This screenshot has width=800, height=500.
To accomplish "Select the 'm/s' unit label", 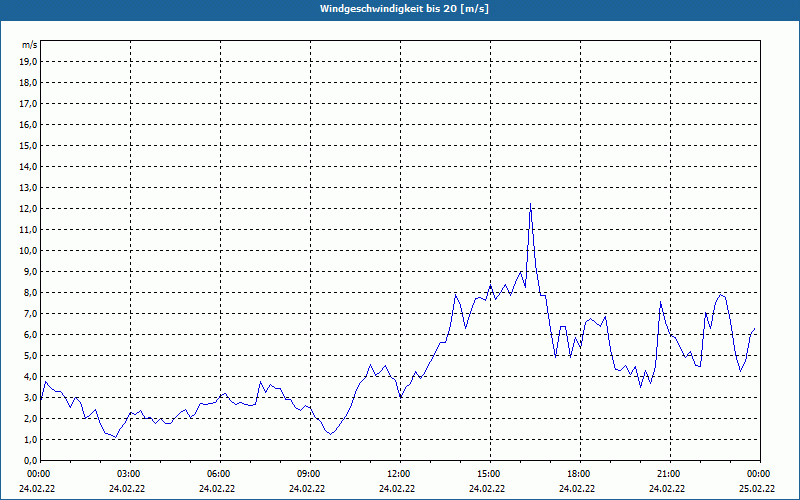I will point(29,45).
